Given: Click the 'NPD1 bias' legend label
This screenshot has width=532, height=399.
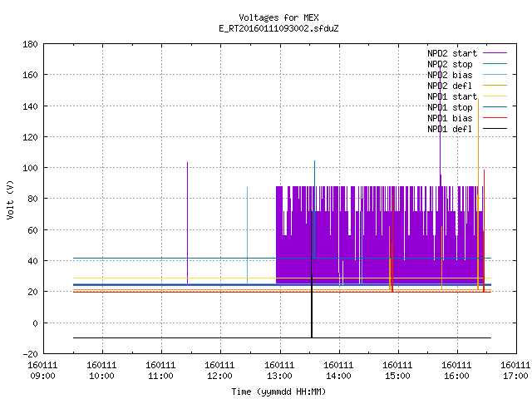Looking at the screenshot, I should 450,118.
